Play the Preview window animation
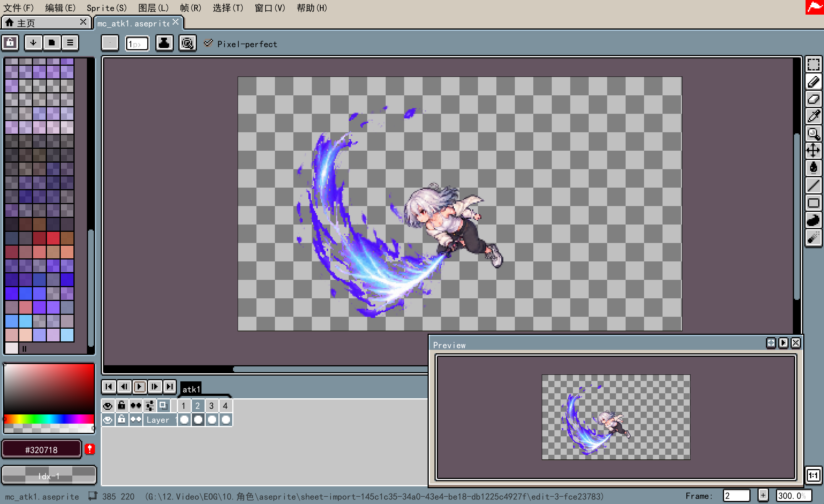 click(783, 343)
